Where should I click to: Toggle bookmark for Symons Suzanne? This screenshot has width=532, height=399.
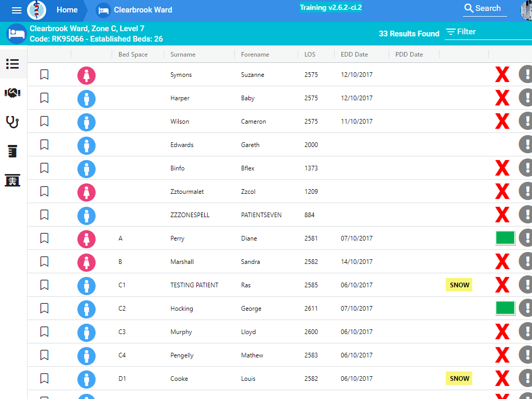coord(45,74)
